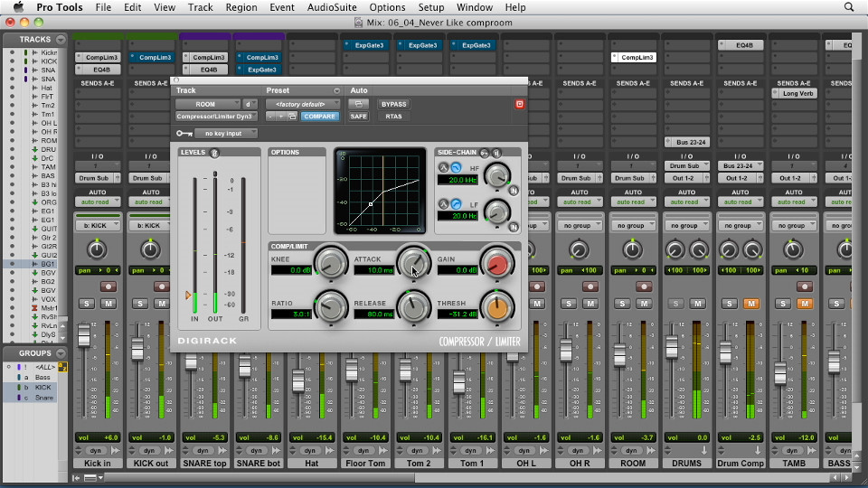Open the DRUMS track 'no group' dropdown
The height and width of the screenshot is (488, 868).
[x=687, y=225]
